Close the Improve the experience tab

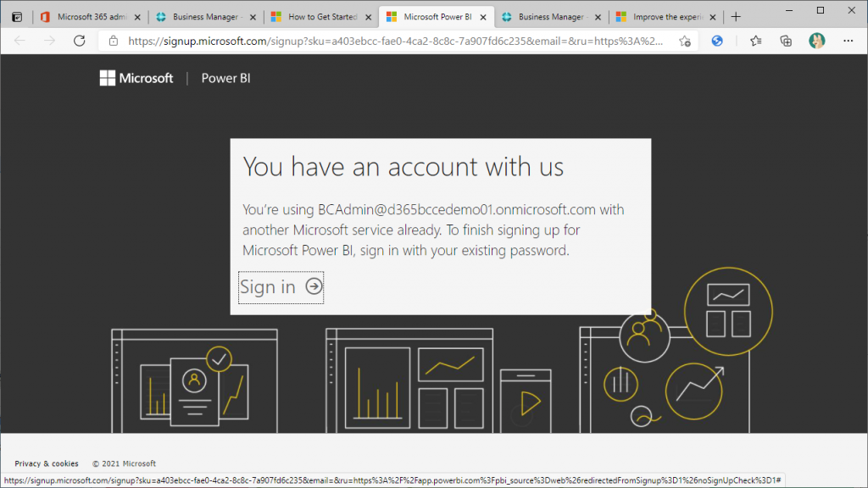pos(713,17)
